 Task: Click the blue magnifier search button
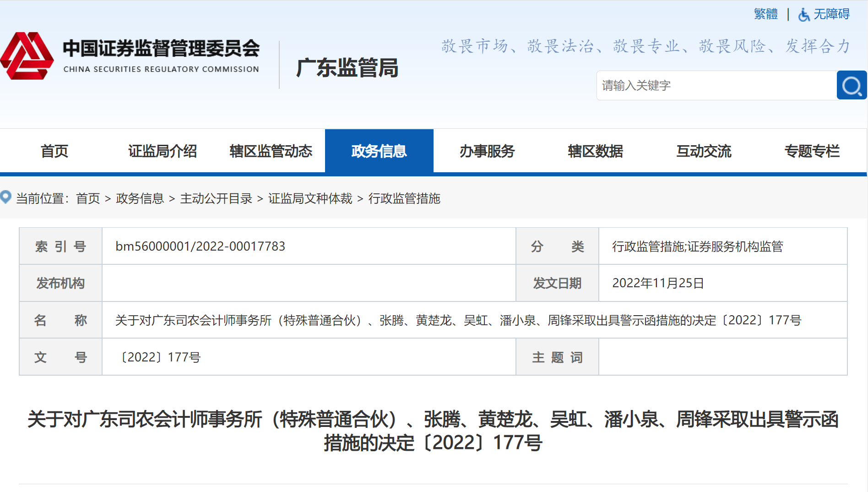(x=851, y=85)
